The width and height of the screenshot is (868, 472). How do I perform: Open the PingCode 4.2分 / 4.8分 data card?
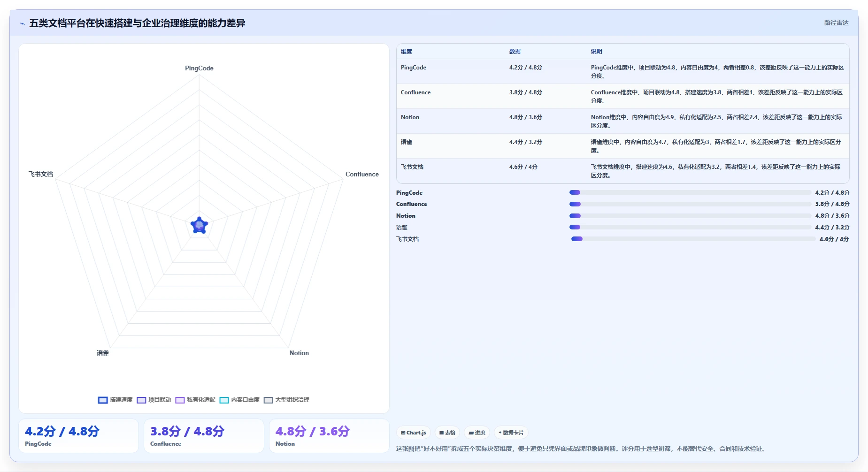[78, 436]
